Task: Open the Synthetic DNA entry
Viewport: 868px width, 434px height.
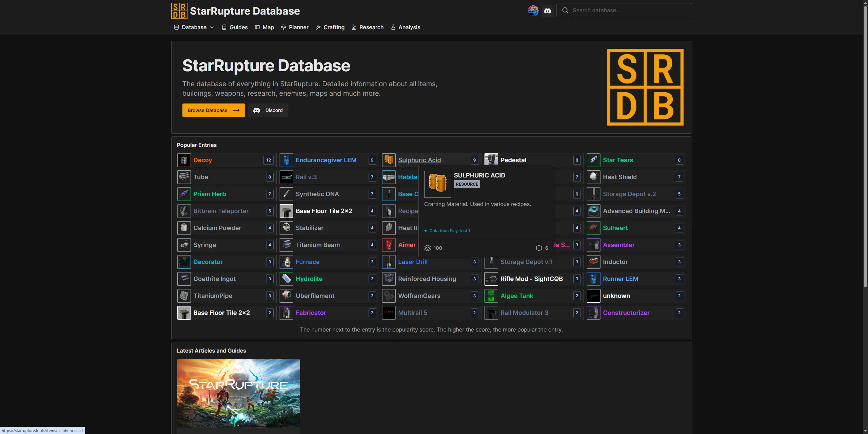Action: tap(329, 194)
